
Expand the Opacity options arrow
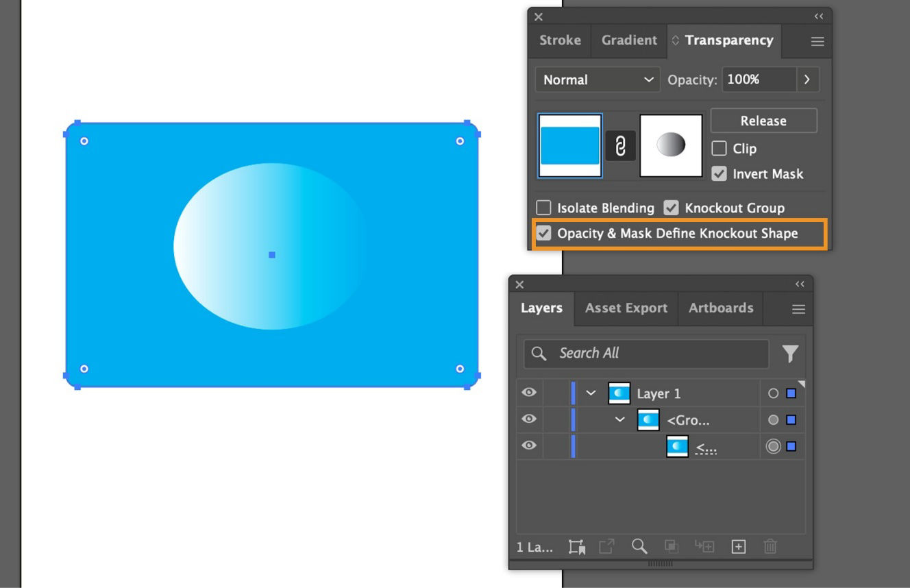807,79
